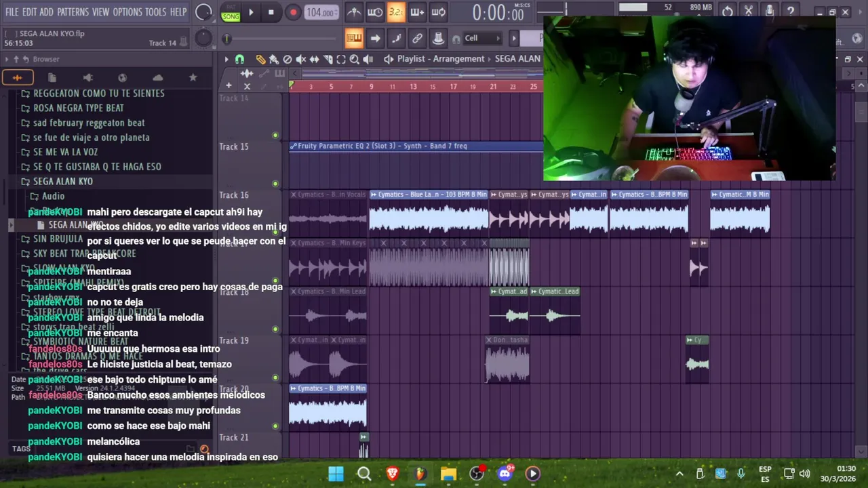868x488 pixels.
Task: Click the tempo 104.000 field
Action: (x=321, y=13)
